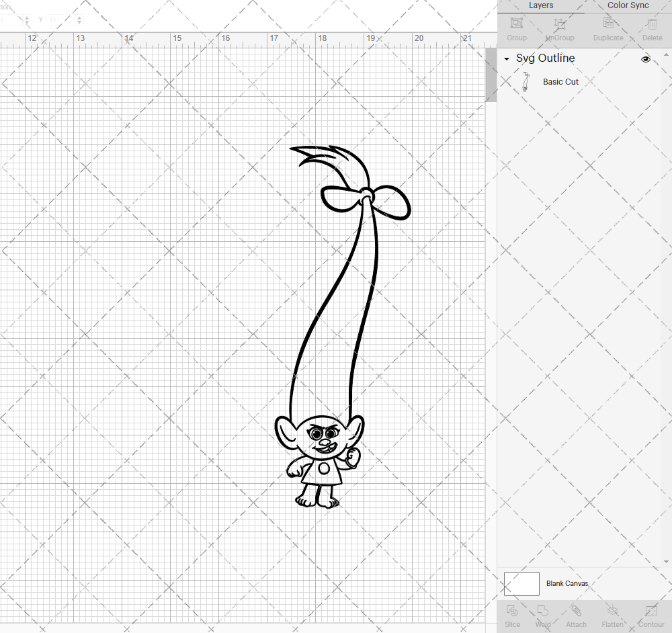Hide the Svg Outline layer
672x633 pixels.
pyautogui.click(x=645, y=58)
